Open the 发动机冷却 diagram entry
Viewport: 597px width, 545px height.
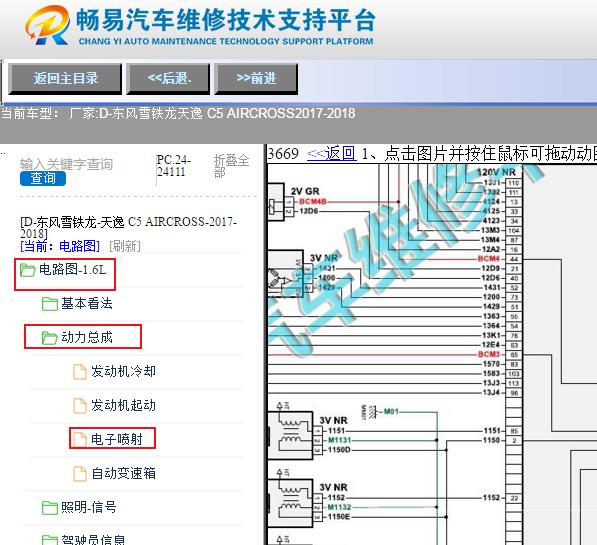[x=123, y=371]
